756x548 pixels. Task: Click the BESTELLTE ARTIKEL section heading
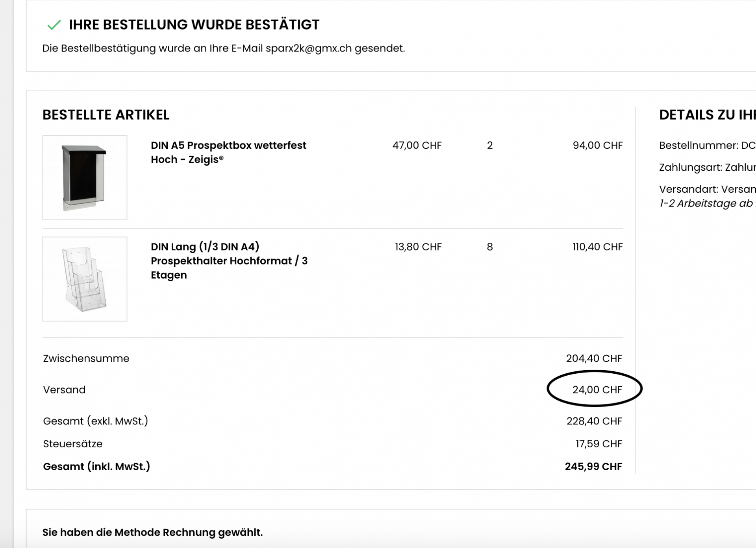pyautogui.click(x=106, y=115)
